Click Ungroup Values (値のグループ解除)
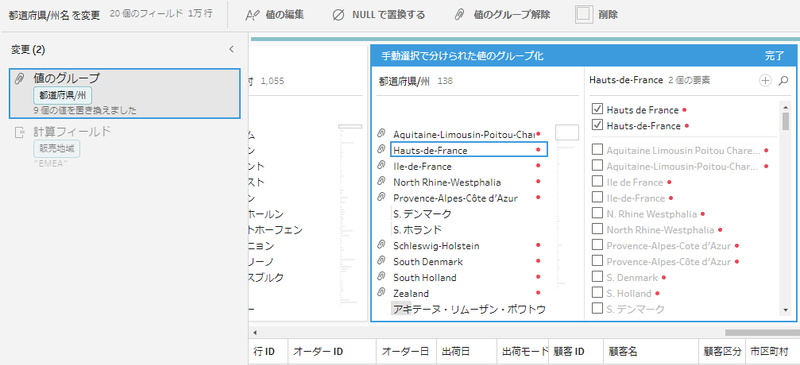800x365 pixels. [x=502, y=15]
